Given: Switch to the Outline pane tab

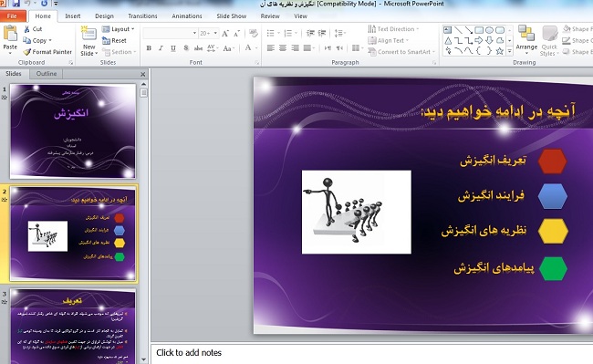Looking at the screenshot, I should tap(47, 74).
